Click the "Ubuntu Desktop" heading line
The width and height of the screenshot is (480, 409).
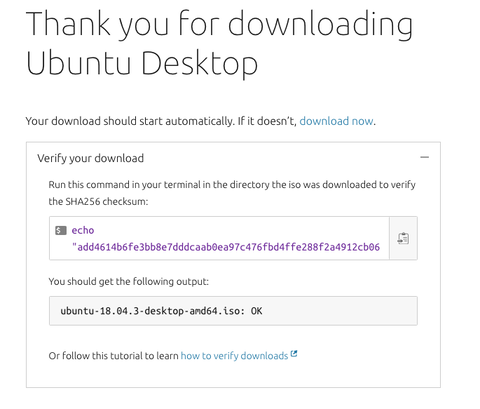142,63
